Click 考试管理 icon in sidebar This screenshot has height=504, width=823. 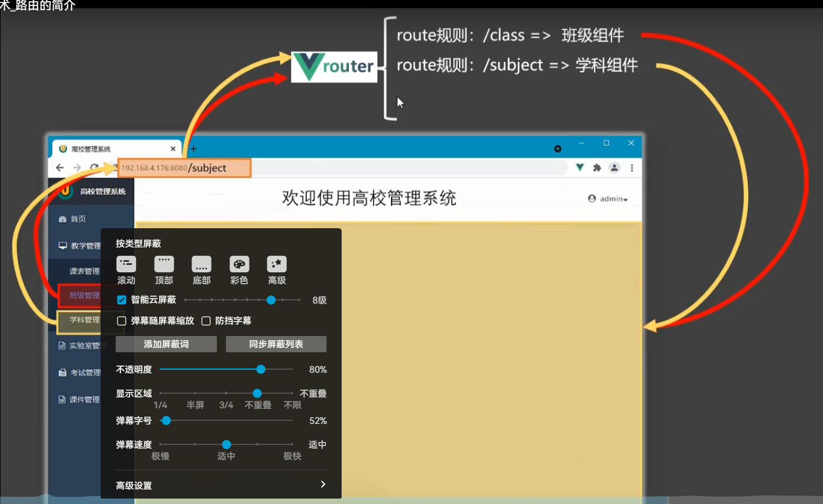[x=62, y=373]
